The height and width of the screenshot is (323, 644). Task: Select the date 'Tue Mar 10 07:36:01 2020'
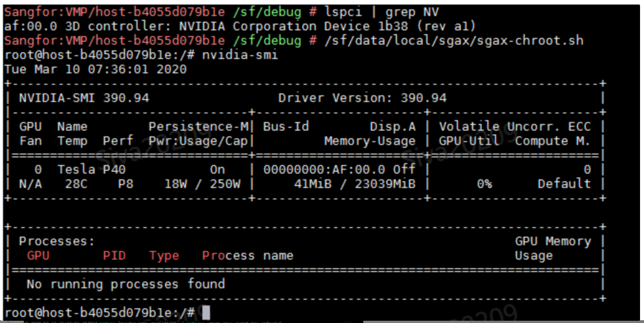pyautogui.click(x=95, y=69)
